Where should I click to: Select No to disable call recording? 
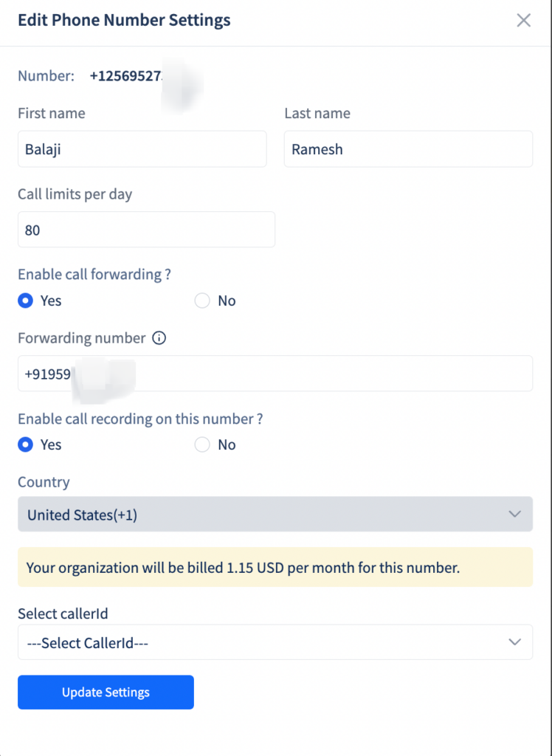coord(201,444)
